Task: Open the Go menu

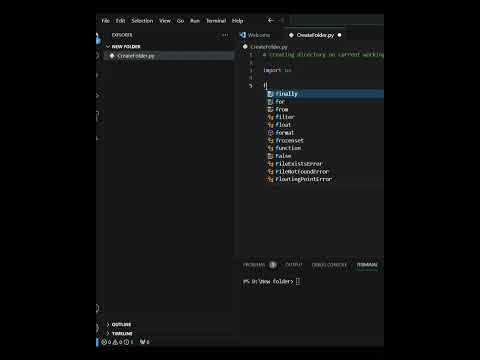Action: coord(180,21)
